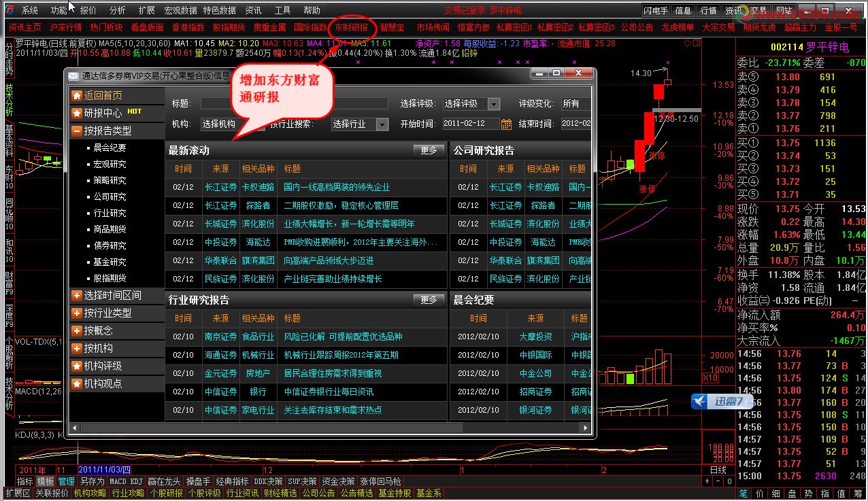The height and width of the screenshot is (501, 868).
Task: Select 个股研报 bottom tab
Action: pyautogui.click(x=167, y=493)
